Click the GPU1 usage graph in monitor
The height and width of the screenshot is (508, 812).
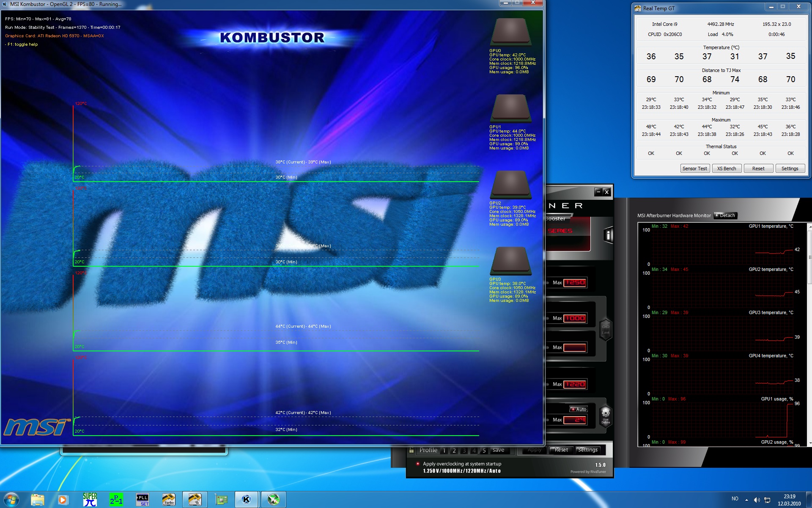[723, 419]
